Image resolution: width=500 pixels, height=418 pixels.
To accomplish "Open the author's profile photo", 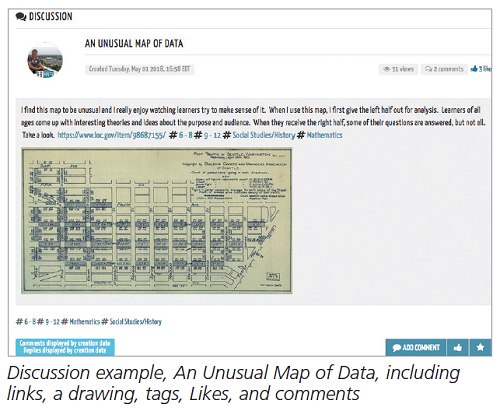I will pyautogui.click(x=45, y=60).
